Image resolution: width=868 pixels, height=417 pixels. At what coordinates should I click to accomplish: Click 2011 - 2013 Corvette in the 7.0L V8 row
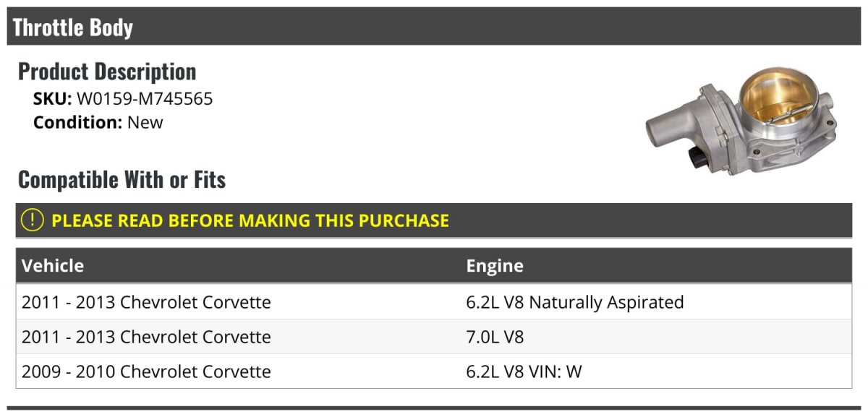coord(146,337)
